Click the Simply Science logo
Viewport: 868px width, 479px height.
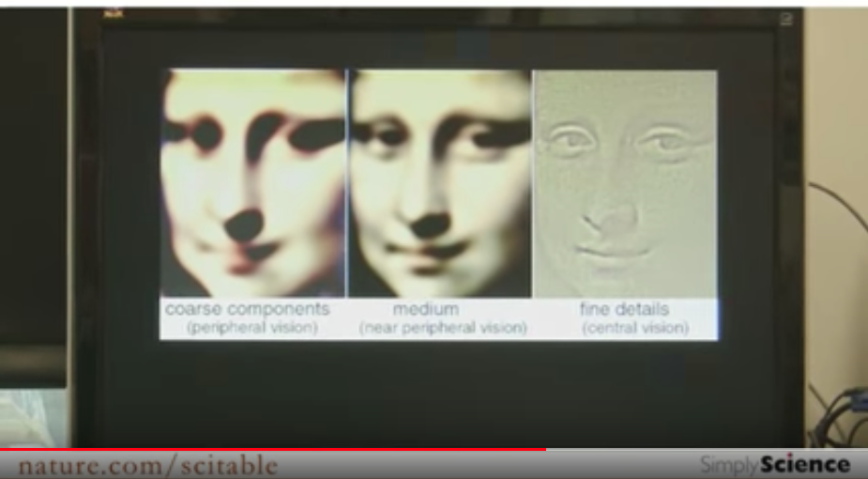(775, 465)
